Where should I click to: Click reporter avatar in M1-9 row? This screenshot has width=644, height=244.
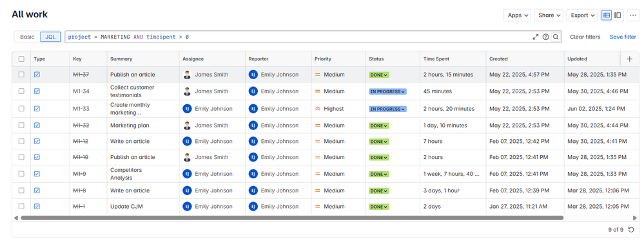(x=253, y=174)
